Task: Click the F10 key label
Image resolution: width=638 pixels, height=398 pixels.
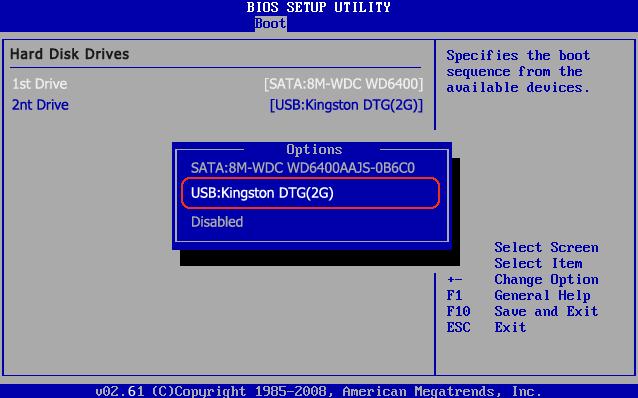Action: click(459, 311)
